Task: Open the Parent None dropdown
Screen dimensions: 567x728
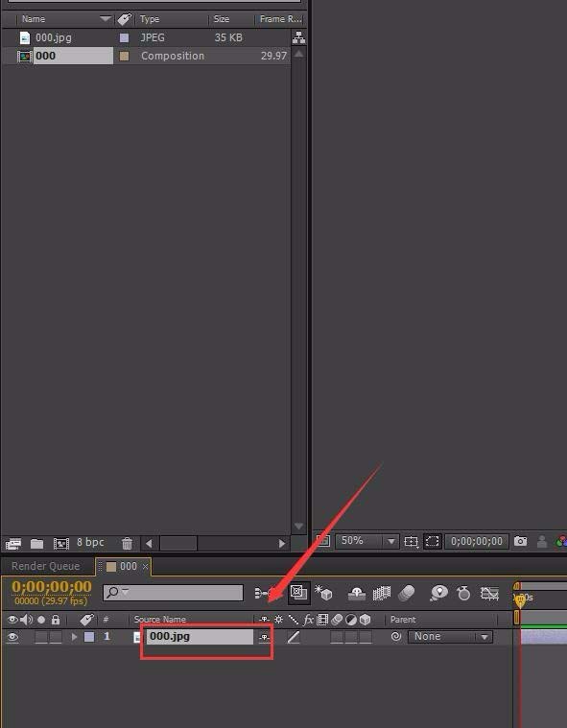Action: 450,637
